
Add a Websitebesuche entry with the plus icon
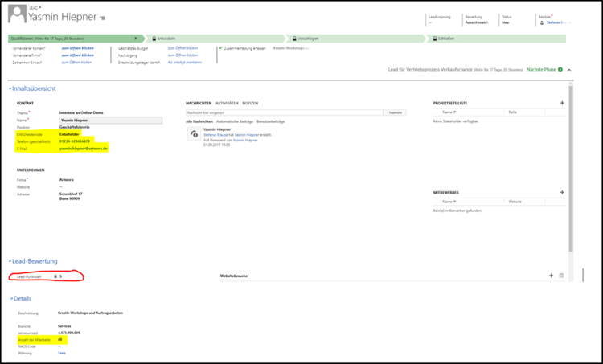551,276
